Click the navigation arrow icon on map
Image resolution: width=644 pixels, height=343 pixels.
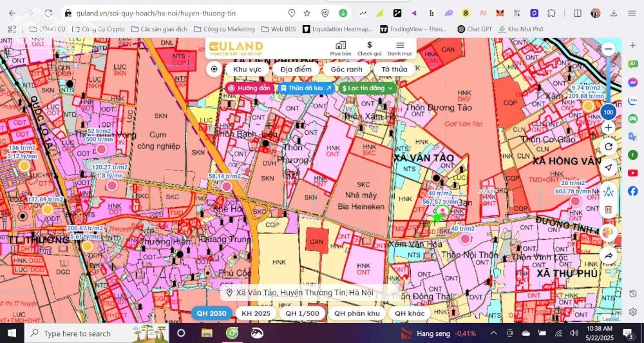click(x=608, y=168)
